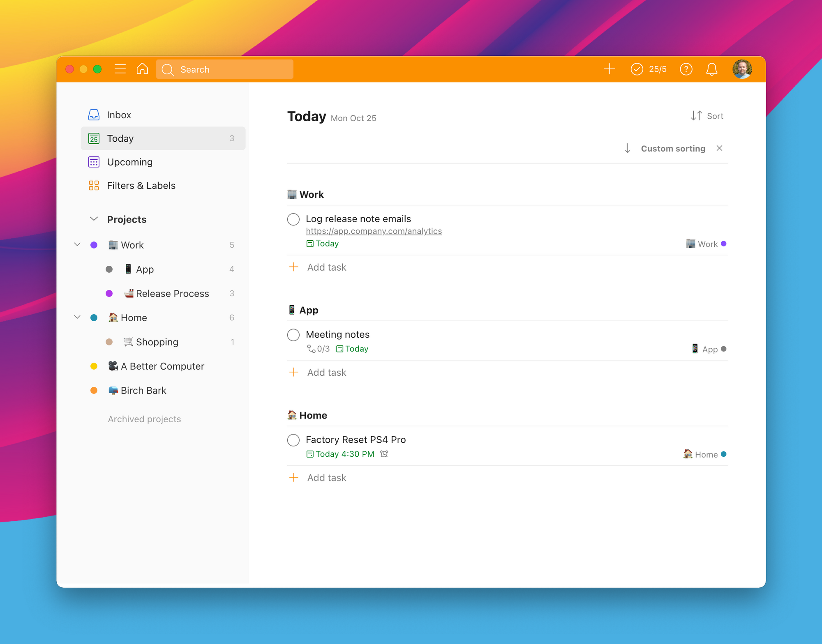Toggle the sidebar menu hamburger icon
822x644 pixels.
tap(120, 69)
